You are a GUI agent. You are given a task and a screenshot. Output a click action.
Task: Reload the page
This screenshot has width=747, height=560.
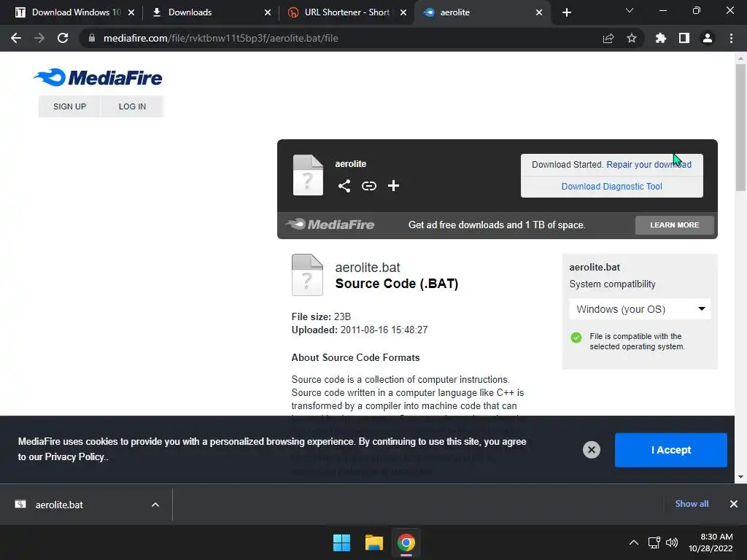(x=63, y=38)
